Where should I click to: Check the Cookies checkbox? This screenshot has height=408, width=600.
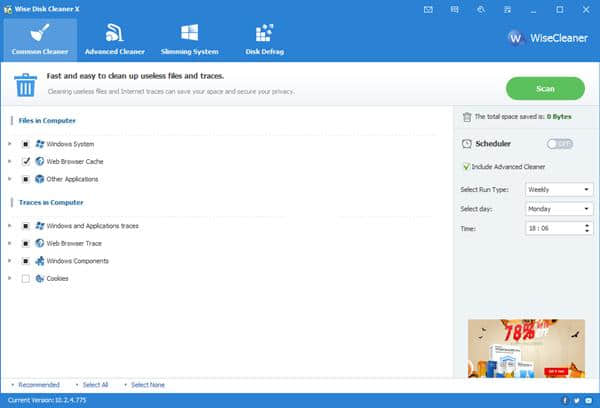[26, 279]
